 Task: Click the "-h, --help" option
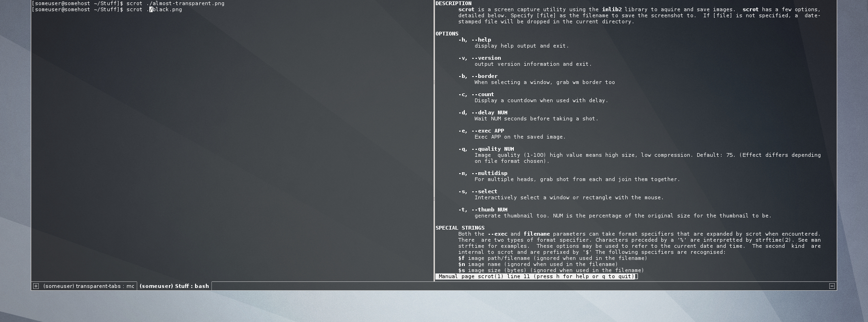tap(475, 40)
